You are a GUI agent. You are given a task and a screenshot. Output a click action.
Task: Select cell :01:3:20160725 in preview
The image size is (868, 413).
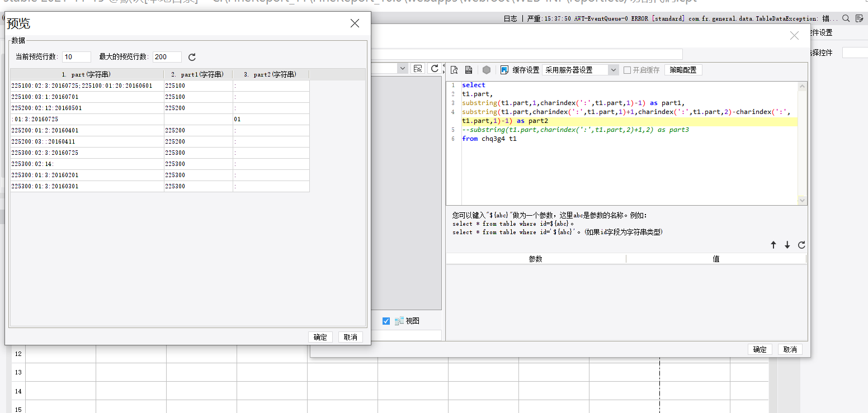(x=87, y=119)
